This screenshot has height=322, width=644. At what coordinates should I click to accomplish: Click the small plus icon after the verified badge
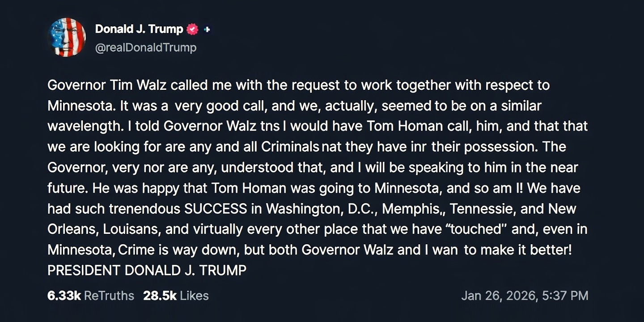coord(207,29)
